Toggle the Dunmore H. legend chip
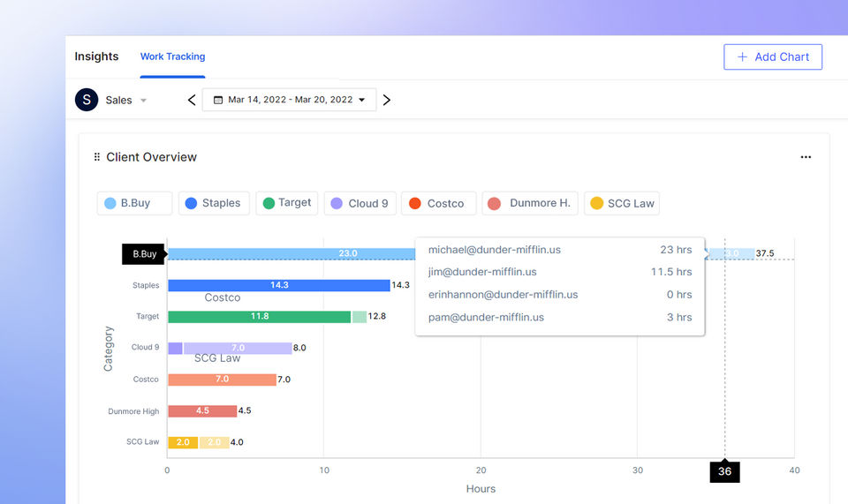The width and height of the screenshot is (848, 504). pyautogui.click(x=530, y=203)
